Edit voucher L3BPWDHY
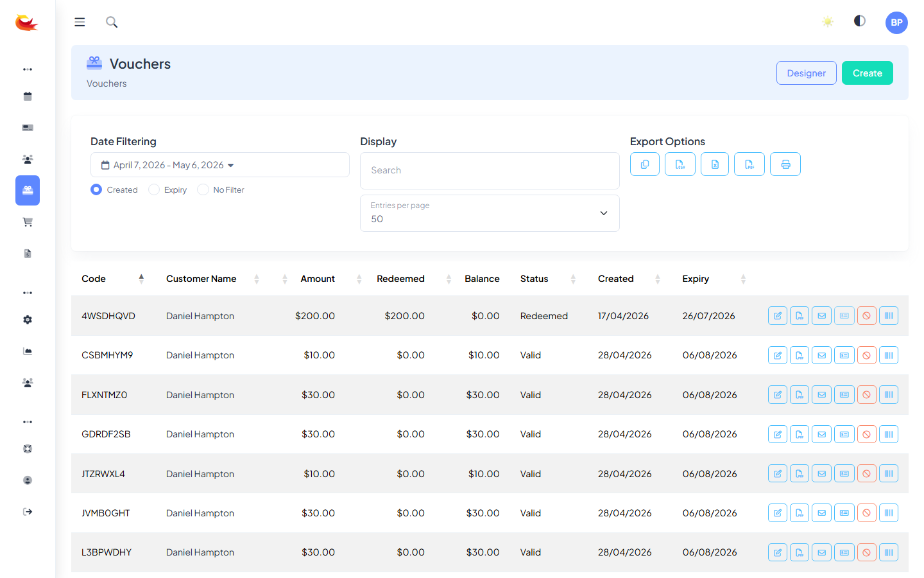Viewport: 924px width, 578px height. [x=778, y=552]
